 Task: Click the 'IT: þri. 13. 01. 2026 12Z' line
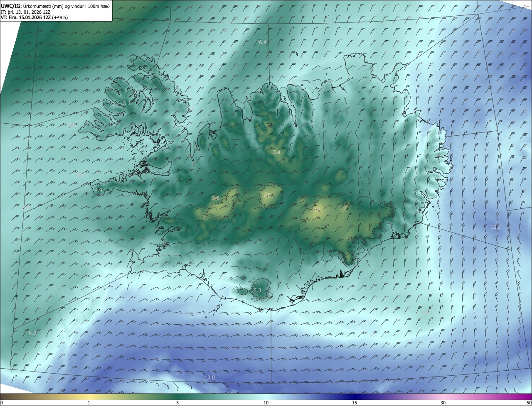pos(25,12)
